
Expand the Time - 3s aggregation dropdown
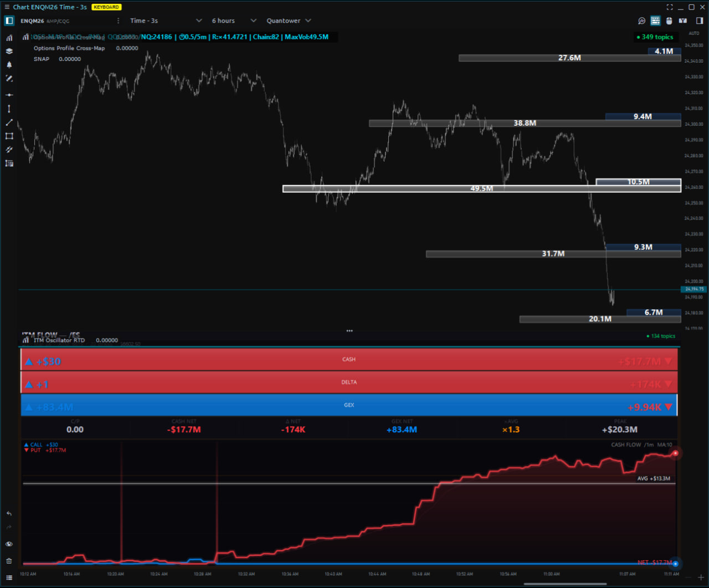(x=166, y=21)
